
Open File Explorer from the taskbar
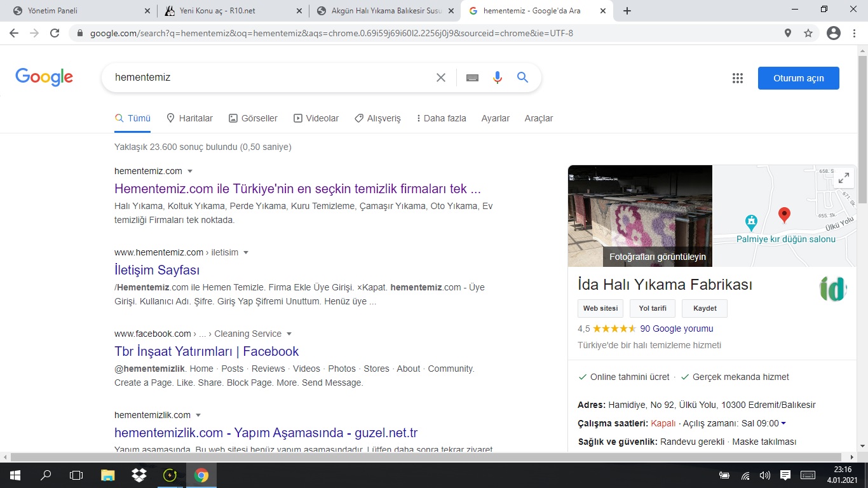coord(108,475)
